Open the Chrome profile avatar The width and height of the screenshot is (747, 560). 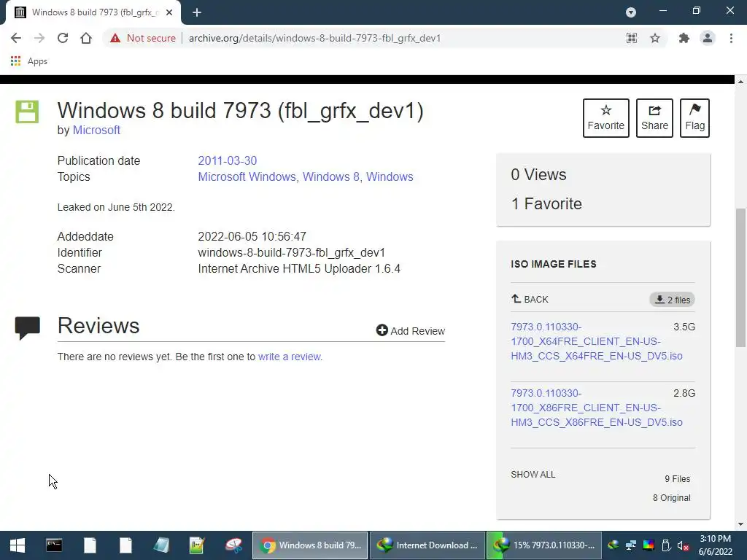click(708, 38)
